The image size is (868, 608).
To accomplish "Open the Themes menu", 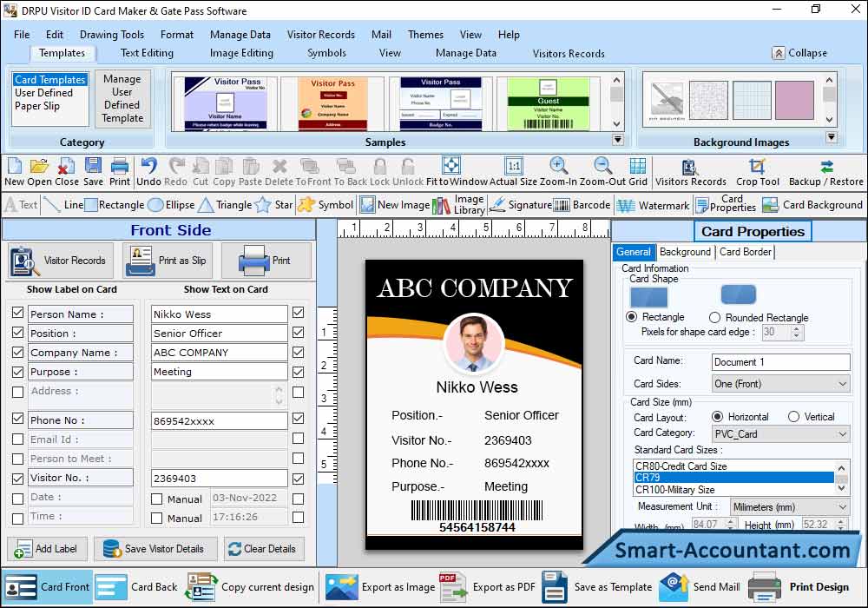I will (x=425, y=35).
